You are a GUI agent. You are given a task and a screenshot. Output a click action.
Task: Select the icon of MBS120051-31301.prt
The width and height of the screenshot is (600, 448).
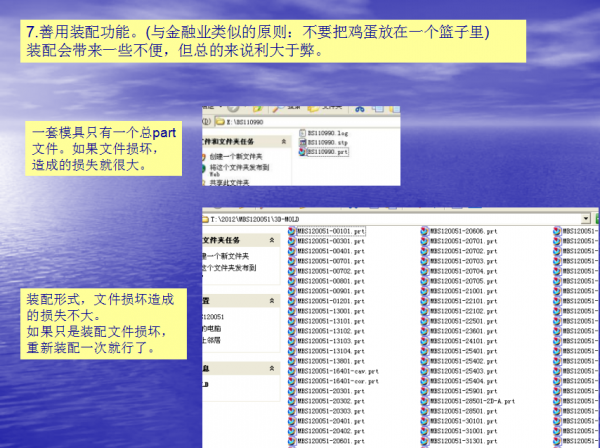tap(424, 441)
